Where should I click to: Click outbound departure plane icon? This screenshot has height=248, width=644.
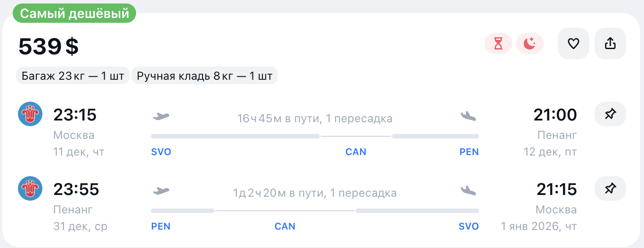(161, 117)
